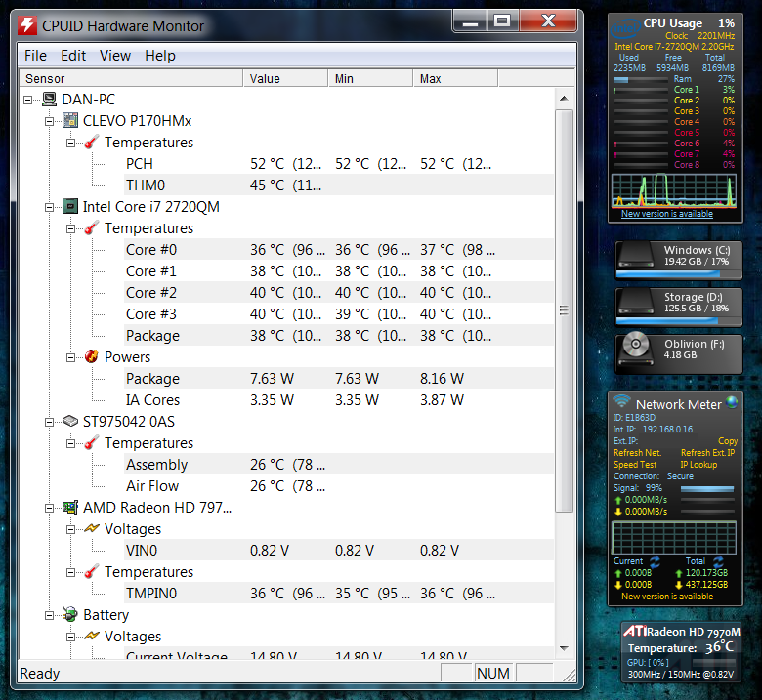Open the Help menu

point(160,56)
